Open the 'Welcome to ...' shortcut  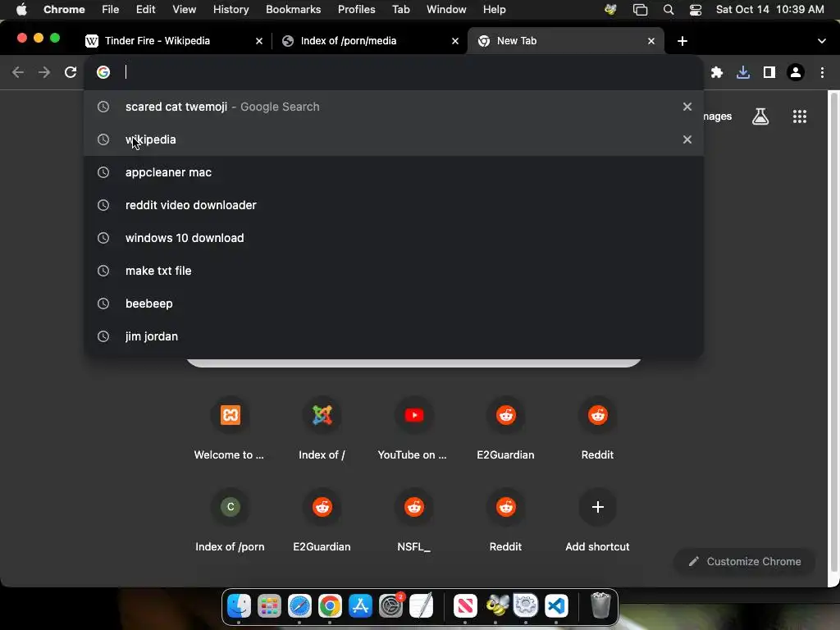click(x=230, y=428)
